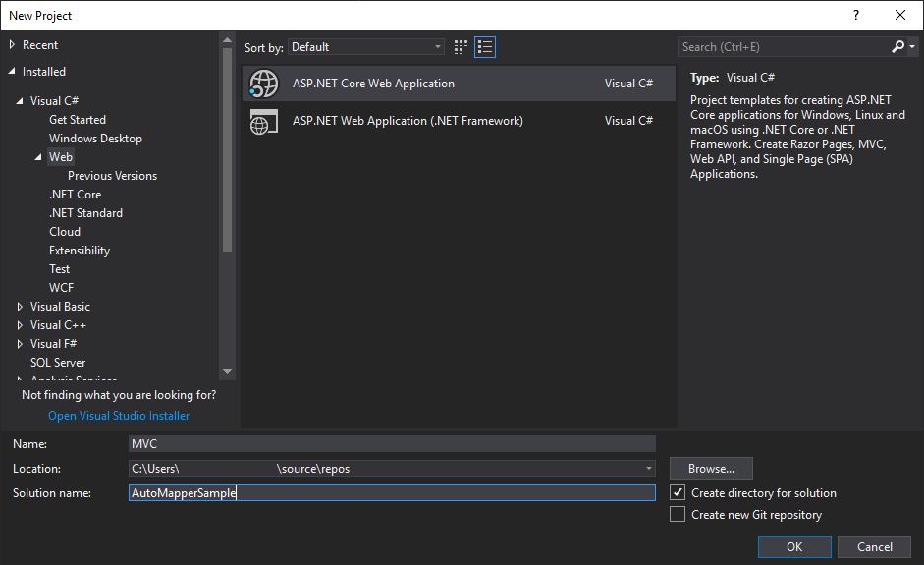Toggle Create directory for solution checkbox
The image size is (924, 565).
(678, 492)
